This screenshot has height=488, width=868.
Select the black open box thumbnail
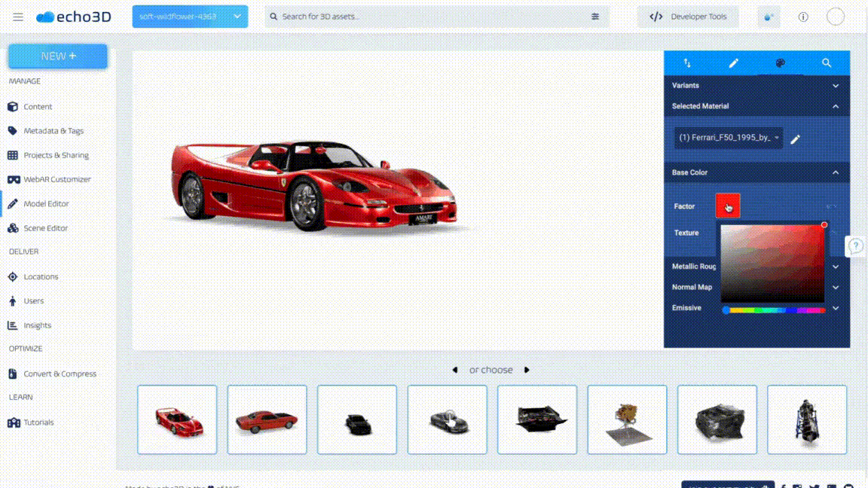point(537,420)
